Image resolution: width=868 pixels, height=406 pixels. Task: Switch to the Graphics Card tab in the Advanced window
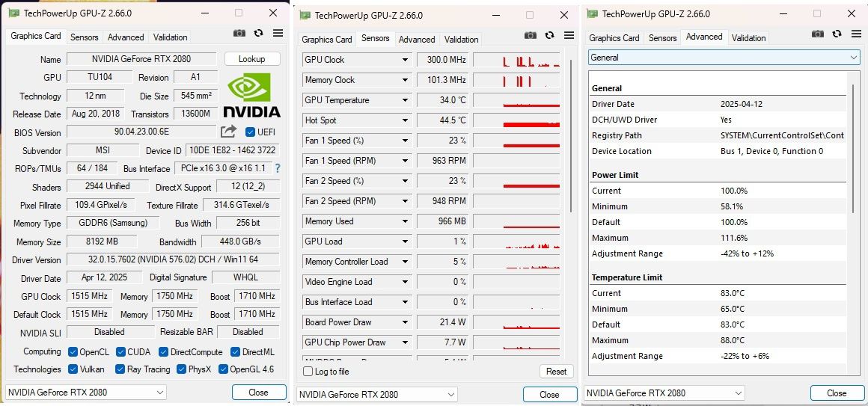(614, 38)
